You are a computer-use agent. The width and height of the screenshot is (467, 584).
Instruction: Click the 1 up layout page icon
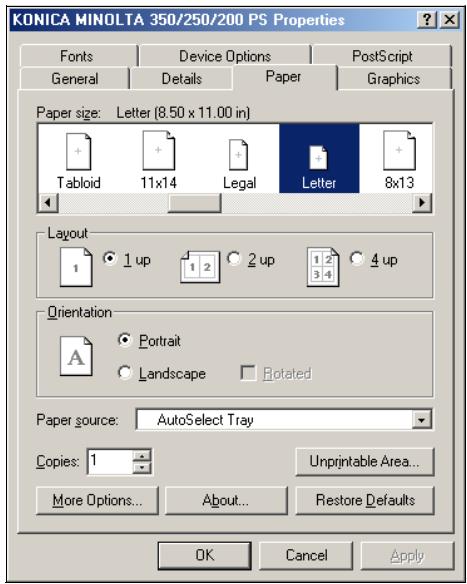[76, 267]
